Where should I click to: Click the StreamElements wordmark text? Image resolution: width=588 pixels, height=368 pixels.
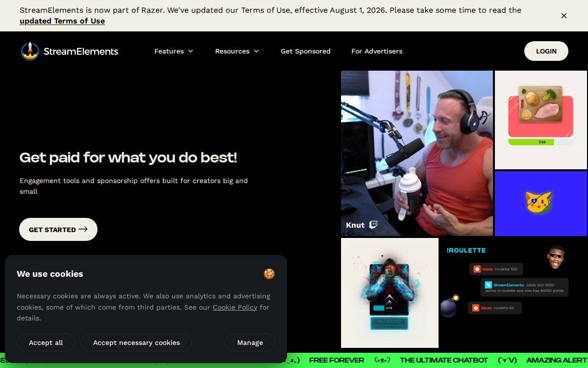pos(81,51)
